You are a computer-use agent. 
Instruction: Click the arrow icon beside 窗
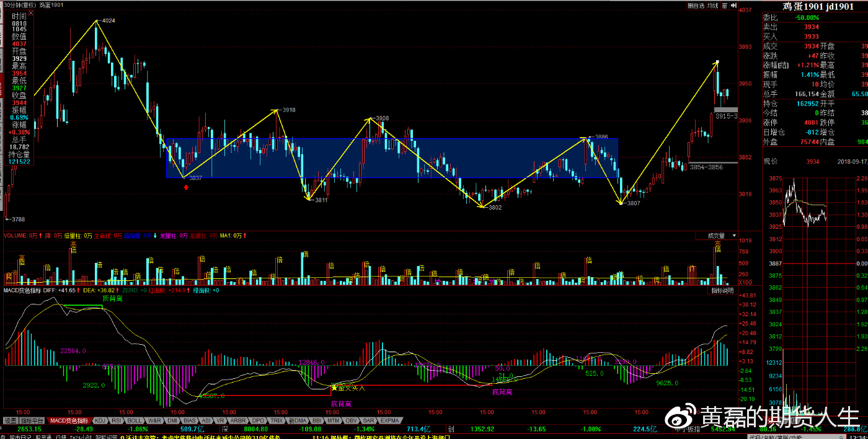(733, 6)
